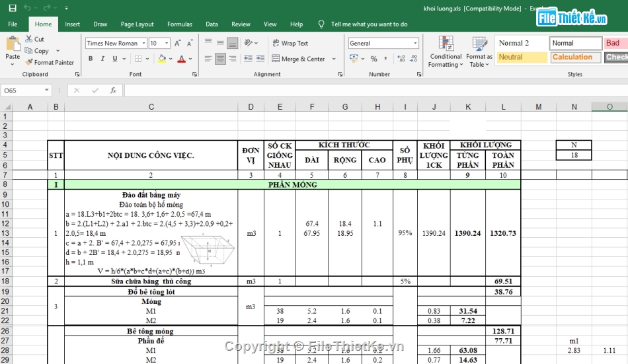Apply the Calculation cell style

(576, 57)
